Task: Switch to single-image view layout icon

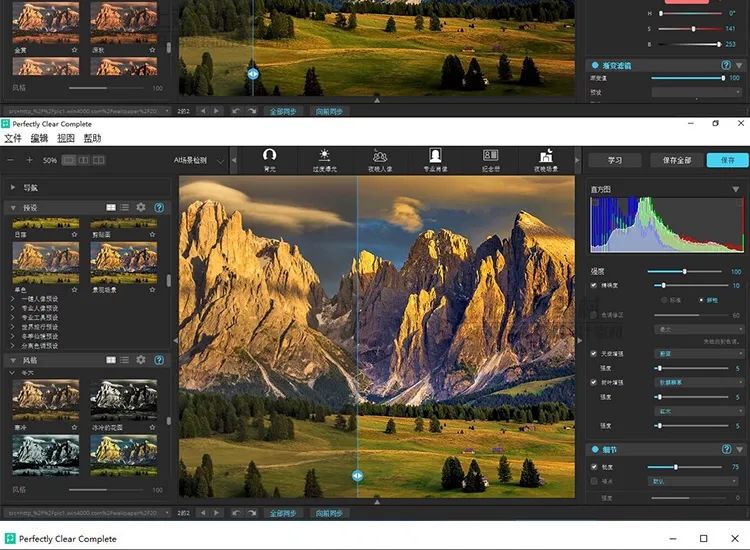Action: 69,160
